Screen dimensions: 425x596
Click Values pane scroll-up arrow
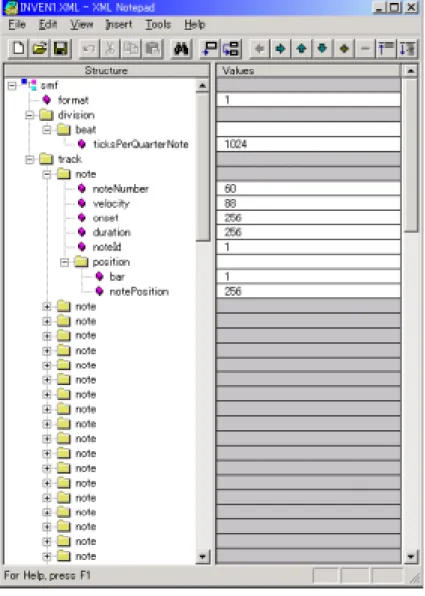tap(411, 71)
